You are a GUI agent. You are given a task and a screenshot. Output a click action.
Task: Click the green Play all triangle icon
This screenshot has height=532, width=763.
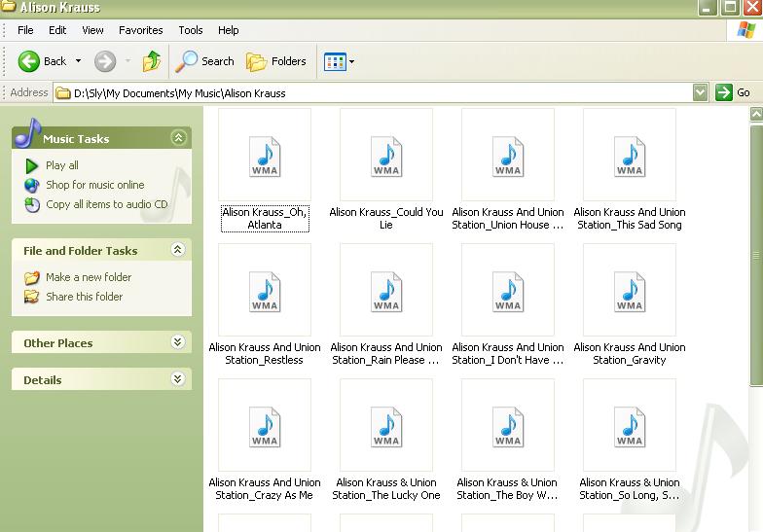[31, 165]
